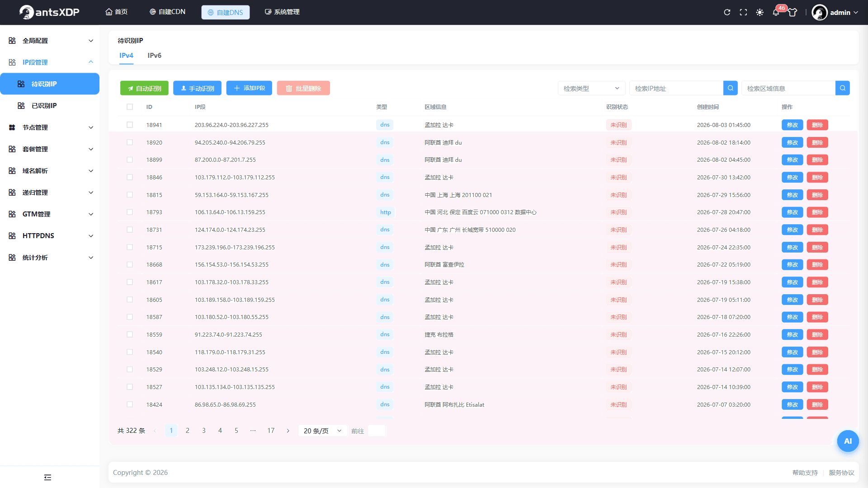This screenshot has height=488, width=868.
Task: Check the box for row ID 18424
Action: click(130, 404)
